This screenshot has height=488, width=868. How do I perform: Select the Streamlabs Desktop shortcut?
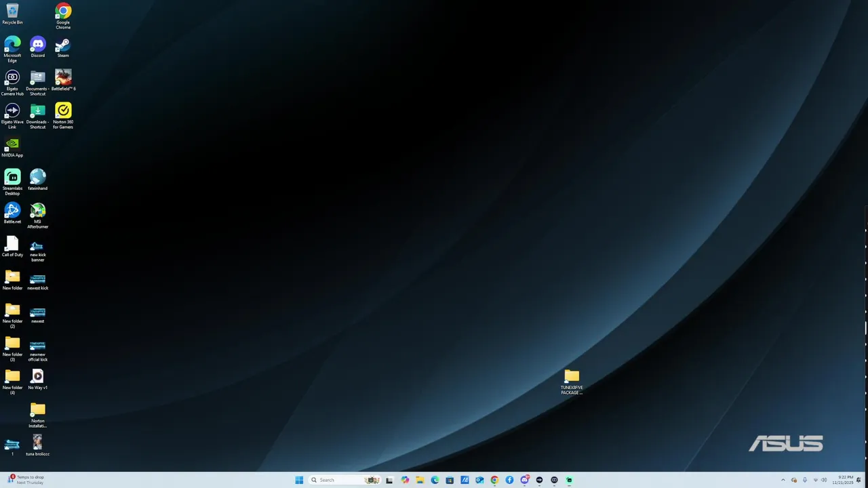click(12, 182)
